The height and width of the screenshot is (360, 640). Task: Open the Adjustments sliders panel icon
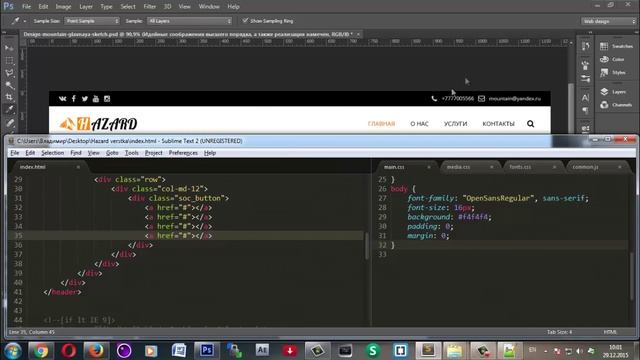tap(585, 78)
